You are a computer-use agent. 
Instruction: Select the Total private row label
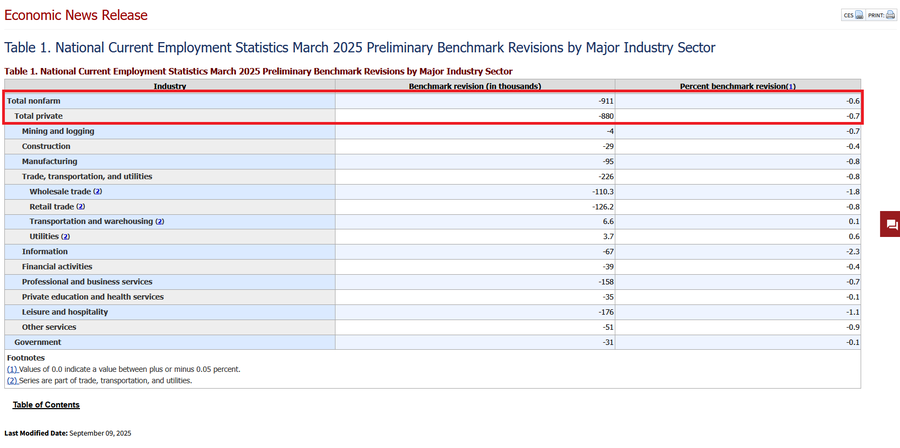tap(38, 116)
